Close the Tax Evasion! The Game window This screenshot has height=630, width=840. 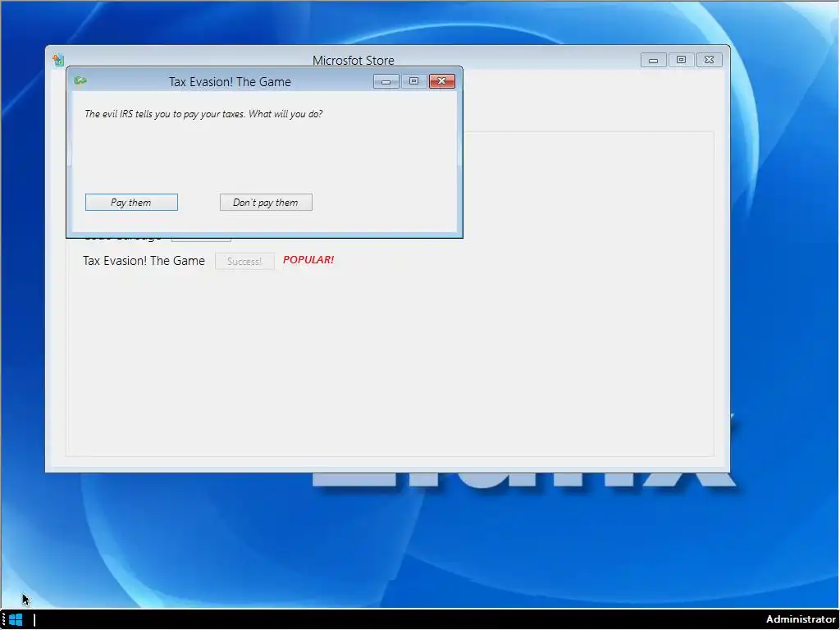point(442,81)
